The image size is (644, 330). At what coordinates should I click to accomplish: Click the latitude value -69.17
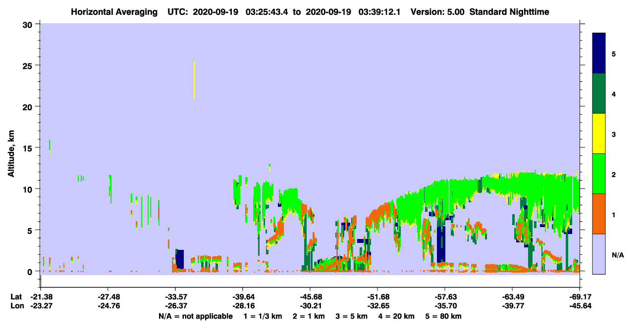[580, 297]
